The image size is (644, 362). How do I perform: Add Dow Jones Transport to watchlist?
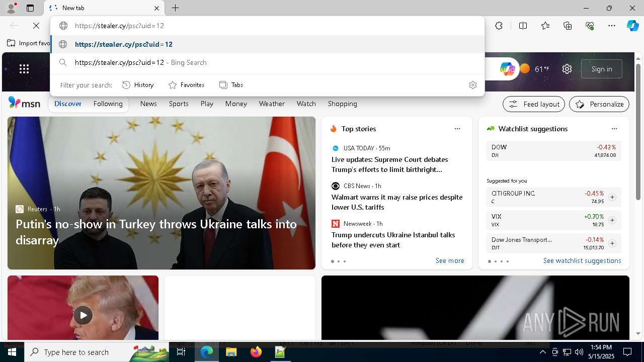coord(612,243)
